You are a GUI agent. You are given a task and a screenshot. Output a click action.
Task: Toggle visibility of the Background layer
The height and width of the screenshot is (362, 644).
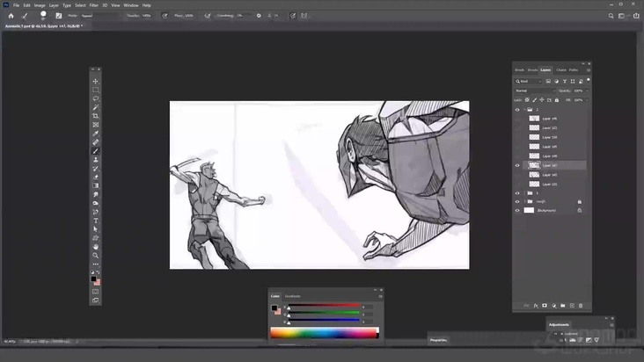517,210
